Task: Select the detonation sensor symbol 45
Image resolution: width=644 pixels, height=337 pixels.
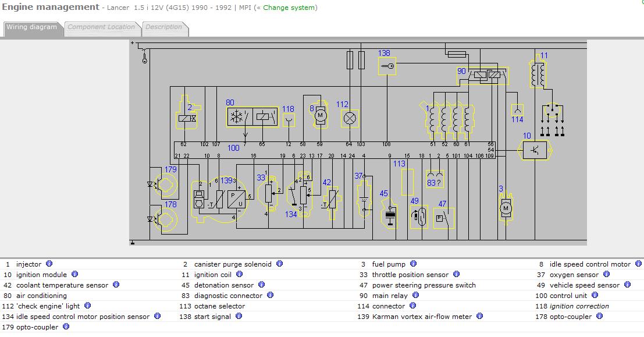Action: coord(389,213)
